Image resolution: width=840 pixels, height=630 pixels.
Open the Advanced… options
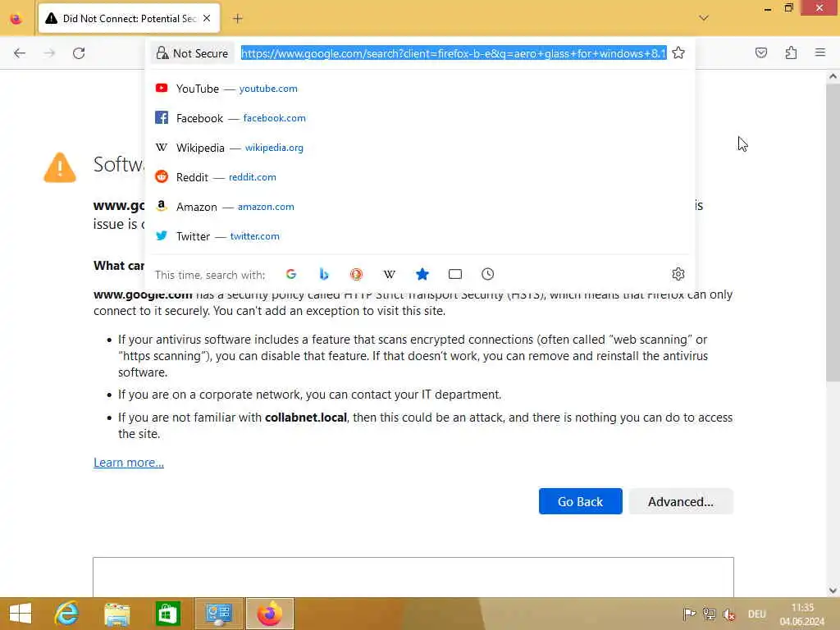(680, 501)
